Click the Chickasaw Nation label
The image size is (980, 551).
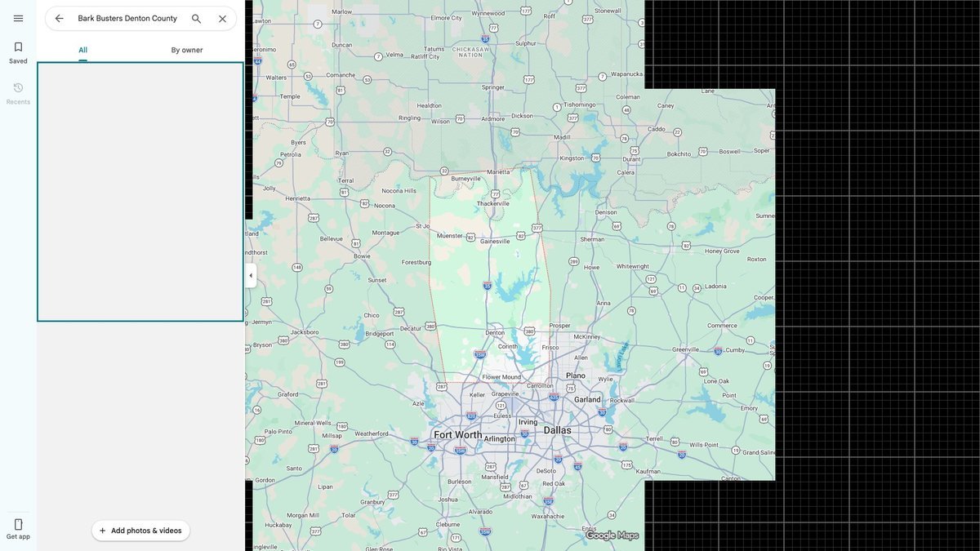click(x=470, y=51)
